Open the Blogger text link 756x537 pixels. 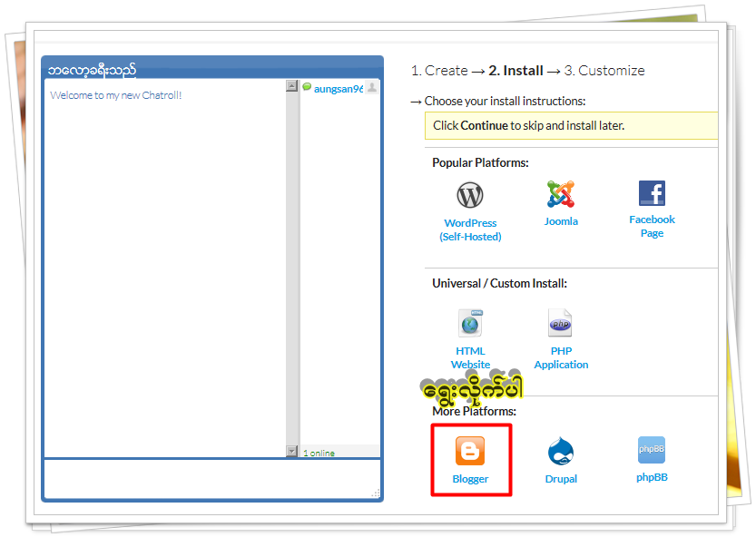tap(470, 479)
